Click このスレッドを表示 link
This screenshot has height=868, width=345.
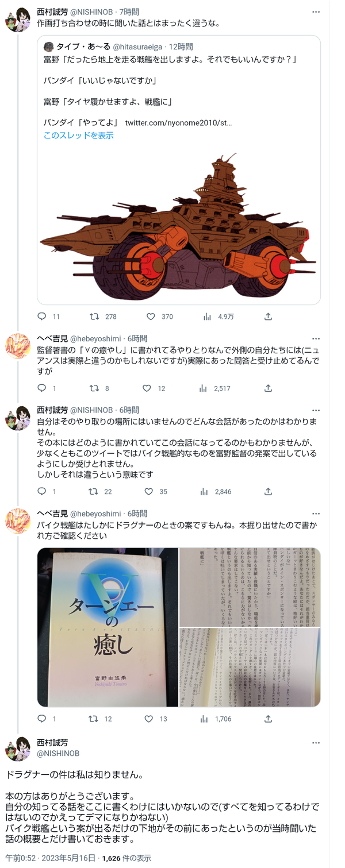pos(79,136)
